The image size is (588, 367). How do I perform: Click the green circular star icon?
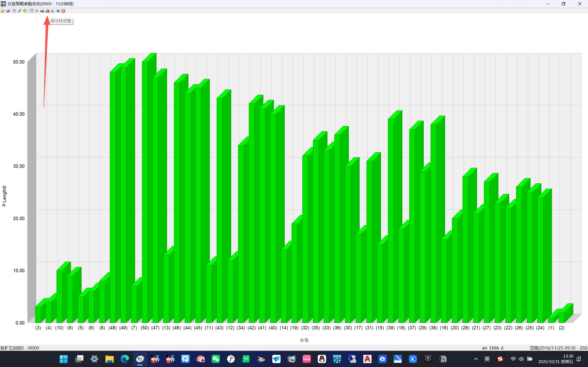[x=25, y=11]
